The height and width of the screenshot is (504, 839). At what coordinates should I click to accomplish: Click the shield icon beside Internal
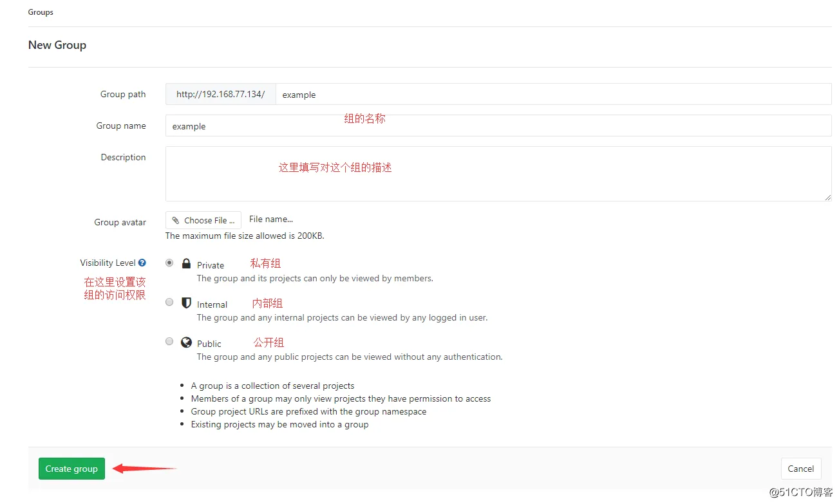click(x=186, y=303)
